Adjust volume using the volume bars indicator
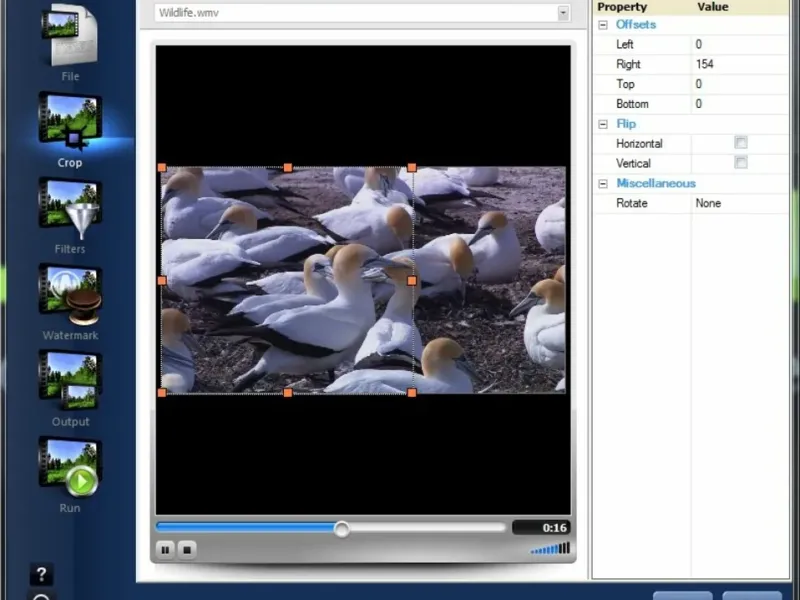Image resolution: width=800 pixels, height=600 pixels. [550, 549]
